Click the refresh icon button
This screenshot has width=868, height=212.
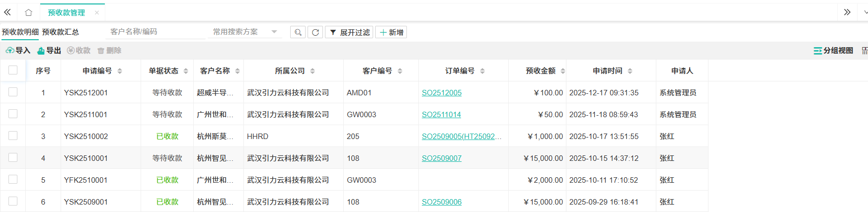(x=316, y=32)
